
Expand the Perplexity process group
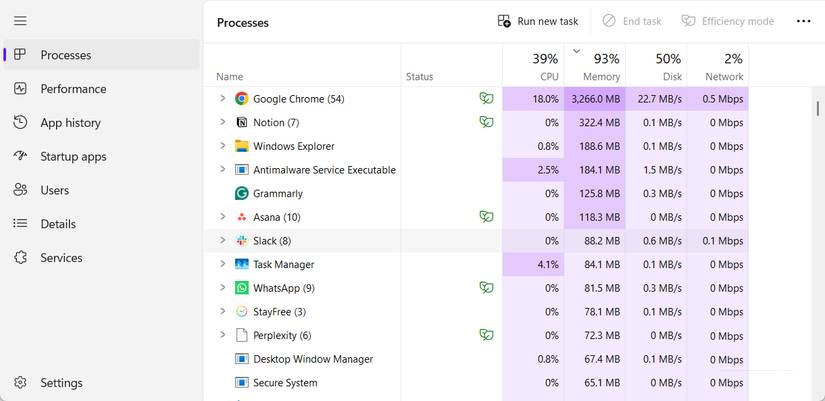point(223,335)
